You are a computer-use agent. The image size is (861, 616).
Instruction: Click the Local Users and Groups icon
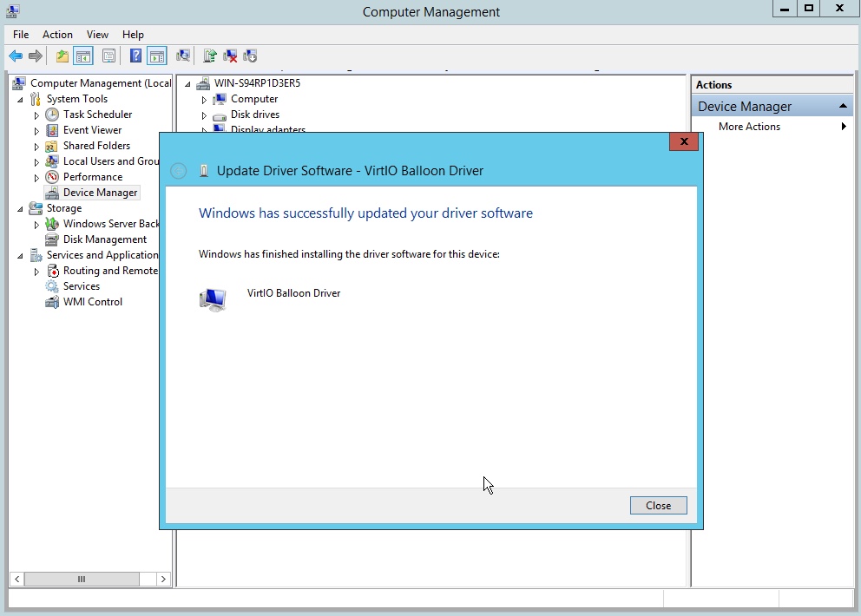click(x=51, y=161)
